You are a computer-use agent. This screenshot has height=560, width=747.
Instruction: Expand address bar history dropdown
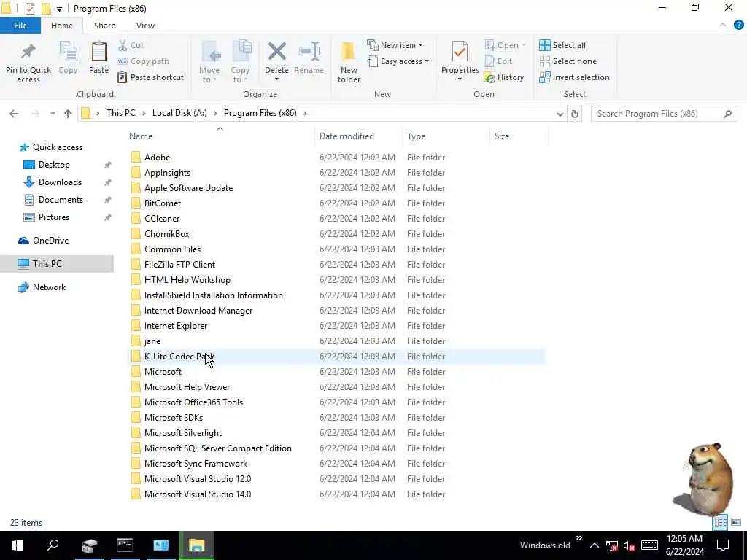560,114
